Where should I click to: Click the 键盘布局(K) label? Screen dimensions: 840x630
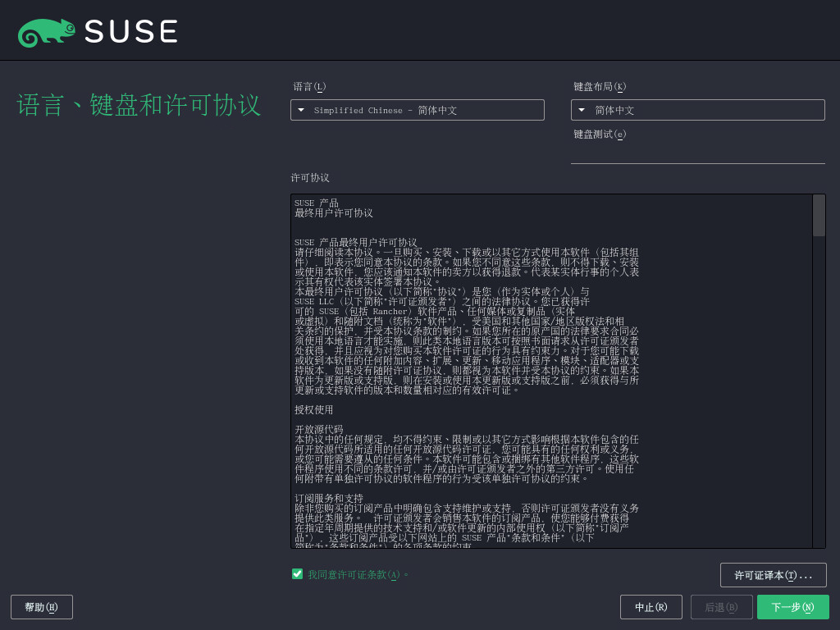pyautogui.click(x=600, y=87)
